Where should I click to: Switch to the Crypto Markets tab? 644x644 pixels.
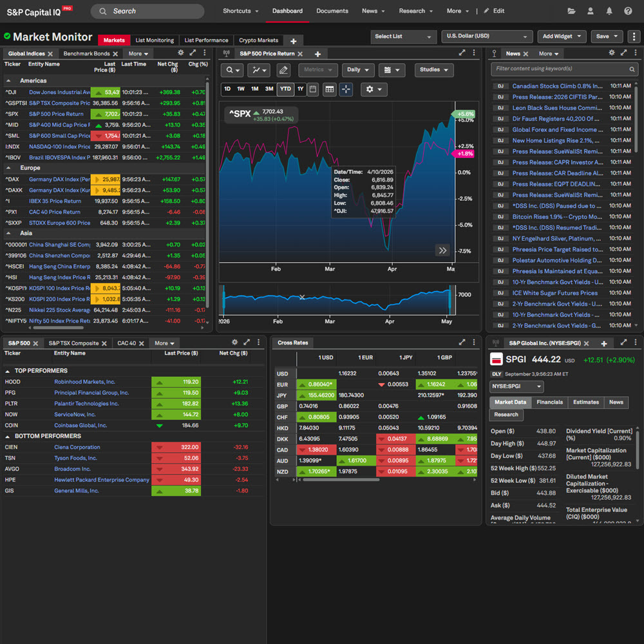point(258,40)
